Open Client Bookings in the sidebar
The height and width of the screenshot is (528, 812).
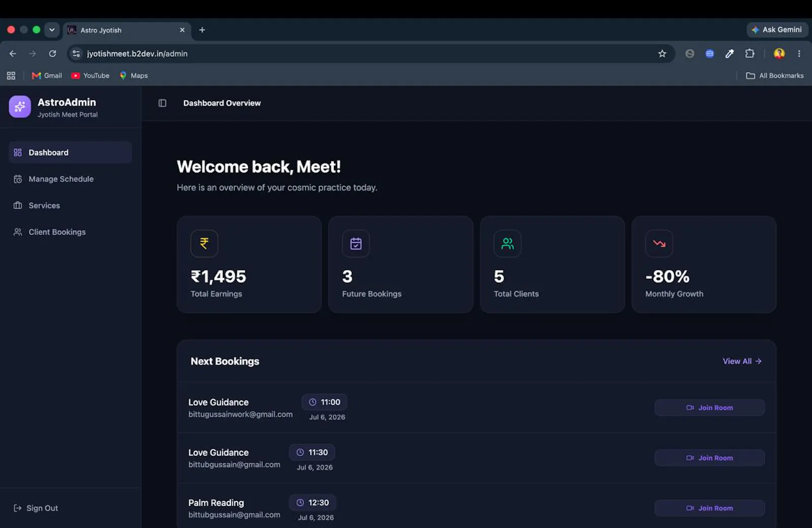point(70,232)
